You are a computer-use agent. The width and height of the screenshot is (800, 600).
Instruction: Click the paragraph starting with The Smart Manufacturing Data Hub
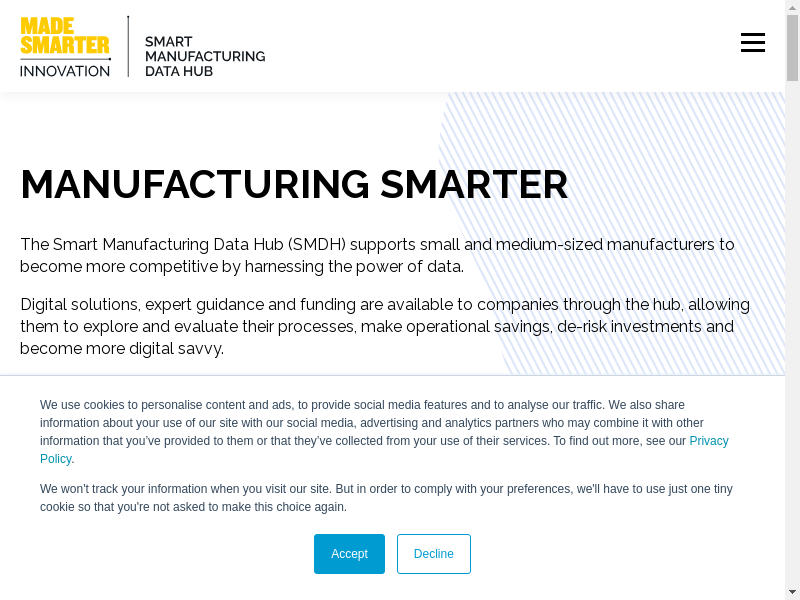[377, 255]
